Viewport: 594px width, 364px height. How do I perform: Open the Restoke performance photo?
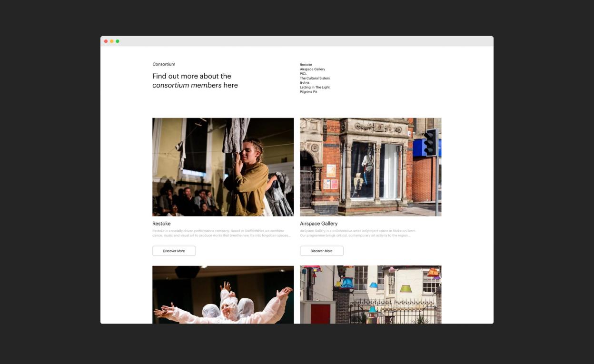pos(223,167)
